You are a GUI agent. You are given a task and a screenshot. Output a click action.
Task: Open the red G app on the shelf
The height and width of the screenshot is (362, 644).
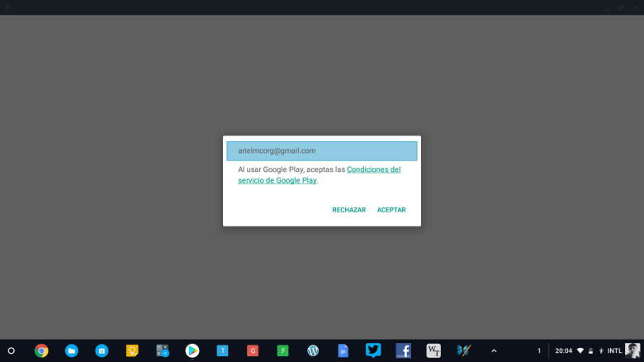point(253,351)
